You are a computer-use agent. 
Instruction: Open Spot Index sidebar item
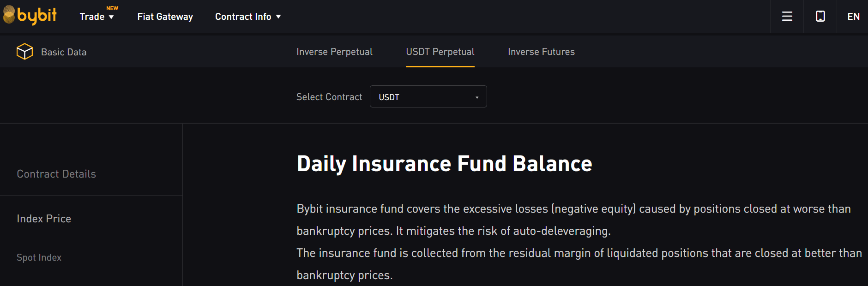click(x=39, y=257)
